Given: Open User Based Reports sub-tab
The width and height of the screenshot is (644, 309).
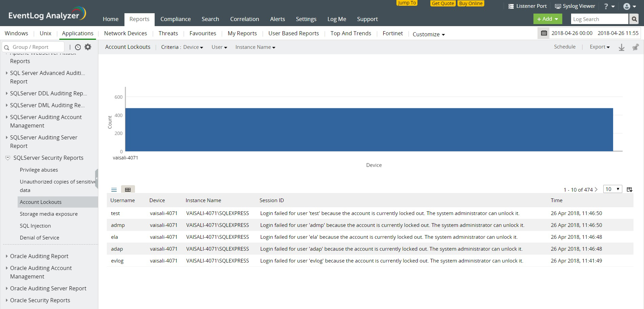Looking at the screenshot, I should point(294,33).
